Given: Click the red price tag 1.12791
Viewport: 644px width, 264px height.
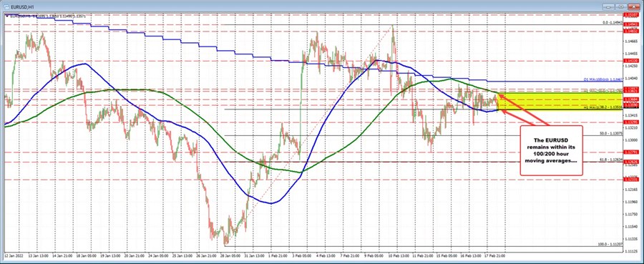Looking at the screenshot, I should [630, 152].
